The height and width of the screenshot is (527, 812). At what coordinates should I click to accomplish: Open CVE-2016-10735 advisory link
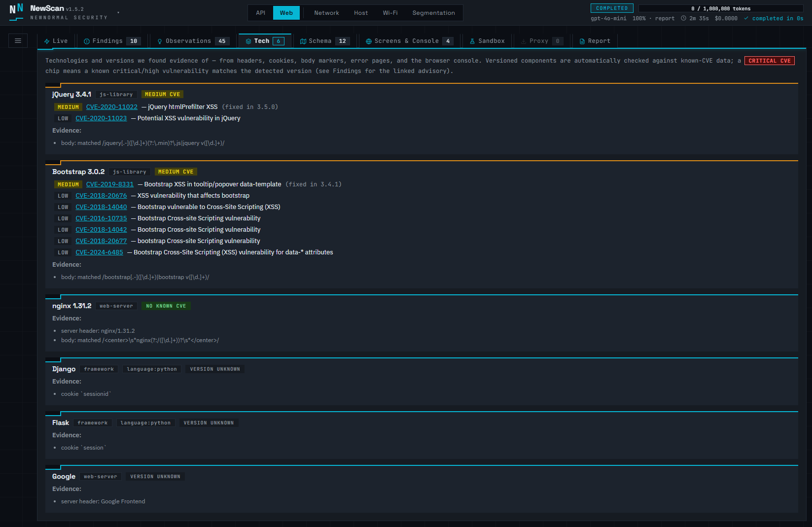tap(101, 218)
